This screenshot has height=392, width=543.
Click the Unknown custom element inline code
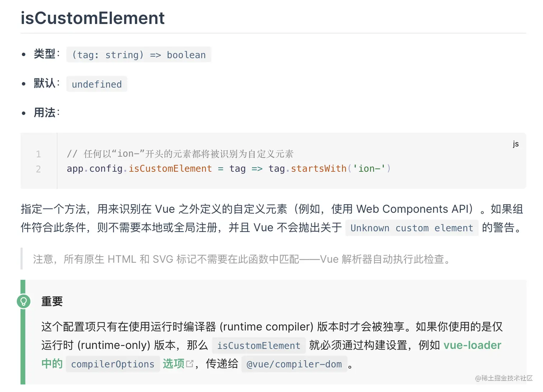412,228
